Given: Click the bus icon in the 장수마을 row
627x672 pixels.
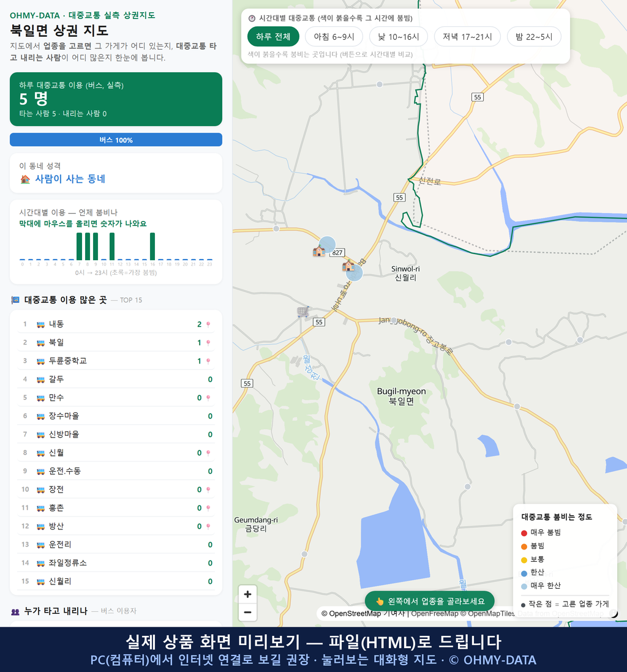Looking at the screenshot, I should (41, 416).
